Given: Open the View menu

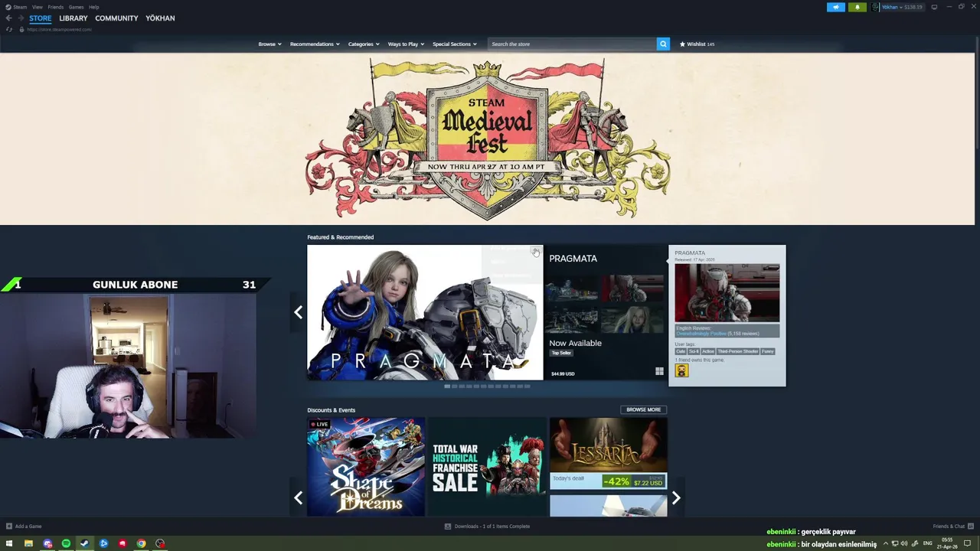Looking at the screenshot, I should (x=37, y=7).
